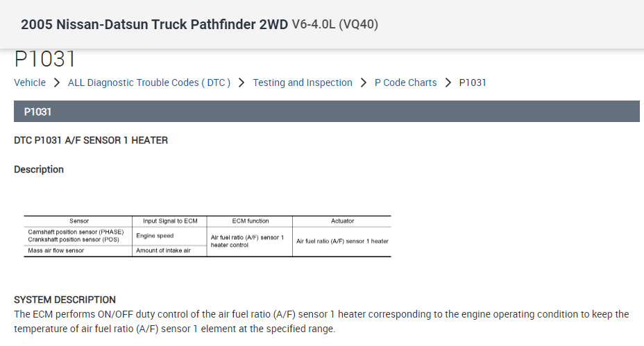Click the ECM duty control description paragraph

321,321
